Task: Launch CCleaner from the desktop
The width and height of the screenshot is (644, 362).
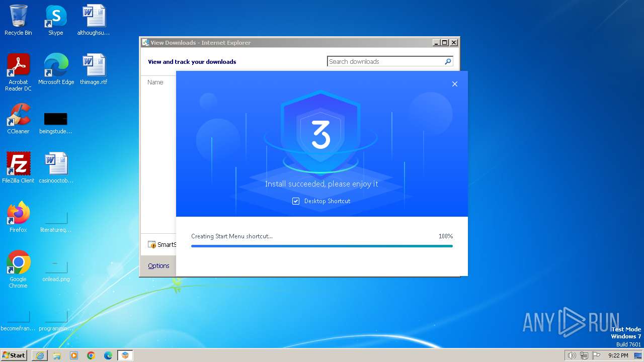Action: click(18, 119)
